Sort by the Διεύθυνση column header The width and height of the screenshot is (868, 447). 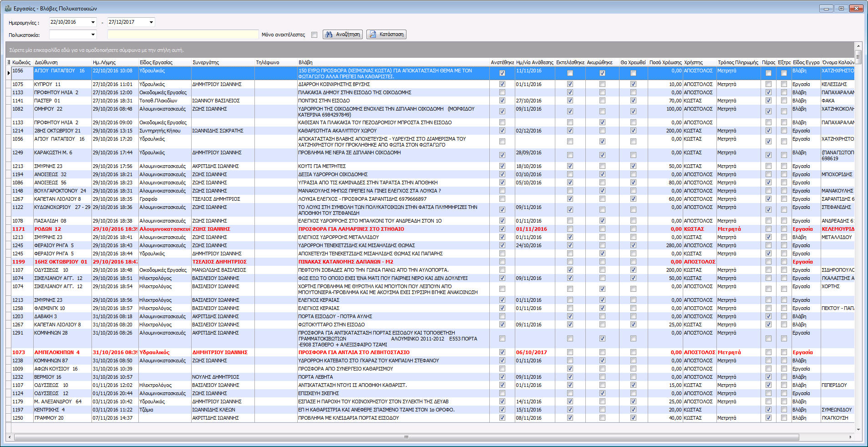pos(62,62)
